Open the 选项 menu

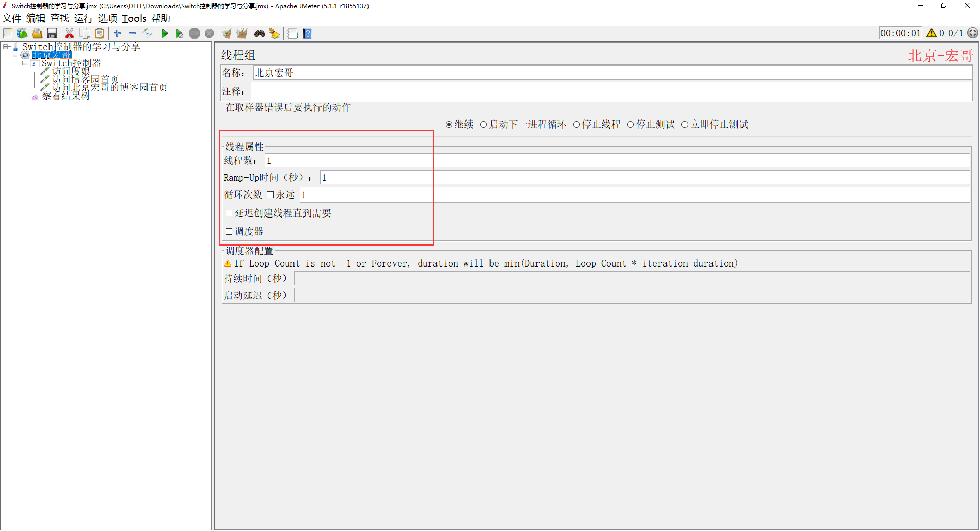pos(108,18)
